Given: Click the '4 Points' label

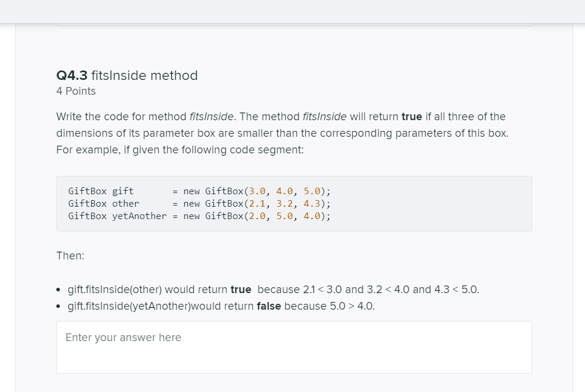Looking at the screenshot, I should pyautogui.click(x=76, y=91).
